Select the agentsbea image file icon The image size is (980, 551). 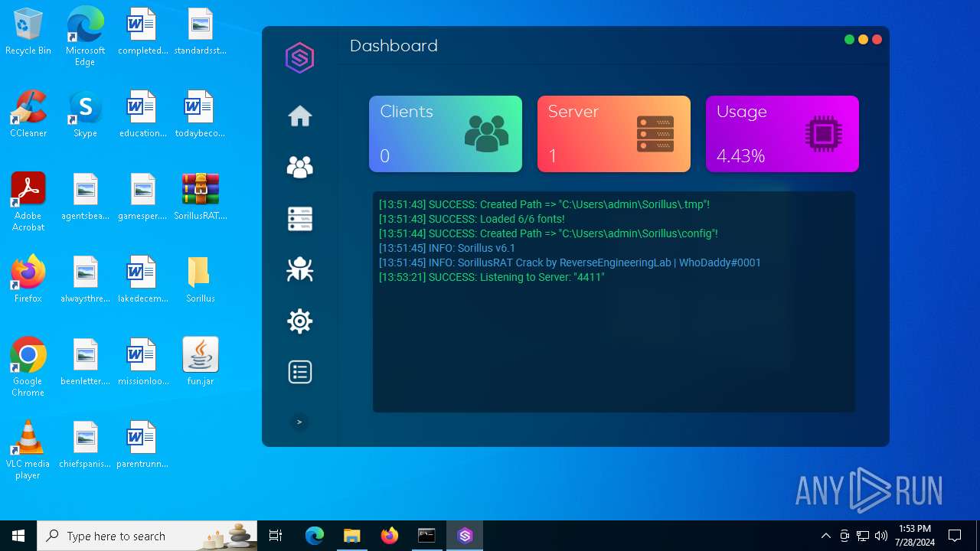pyautogui.click(x=85, y=197)
